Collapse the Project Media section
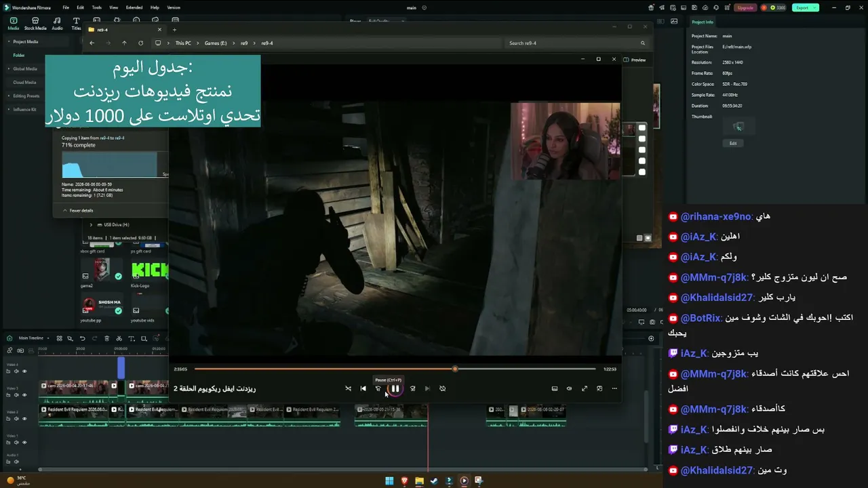This screenshot has width=868, height=488. click(x=9, y=42)
